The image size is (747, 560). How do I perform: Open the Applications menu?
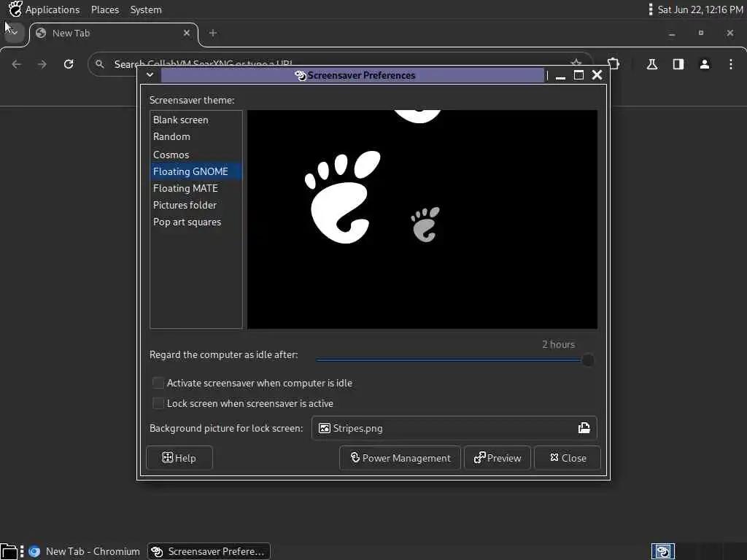click(53, 9)
